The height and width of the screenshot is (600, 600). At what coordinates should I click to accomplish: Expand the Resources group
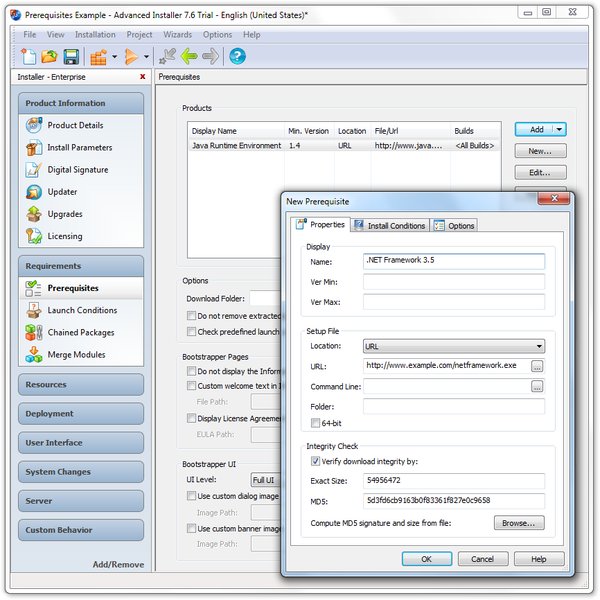81,385
